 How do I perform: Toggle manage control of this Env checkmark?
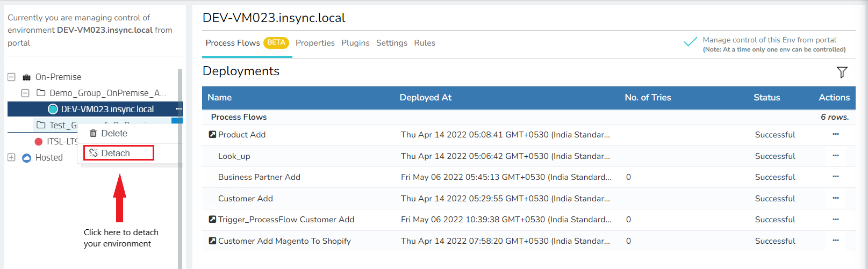(x=690, y=42)
